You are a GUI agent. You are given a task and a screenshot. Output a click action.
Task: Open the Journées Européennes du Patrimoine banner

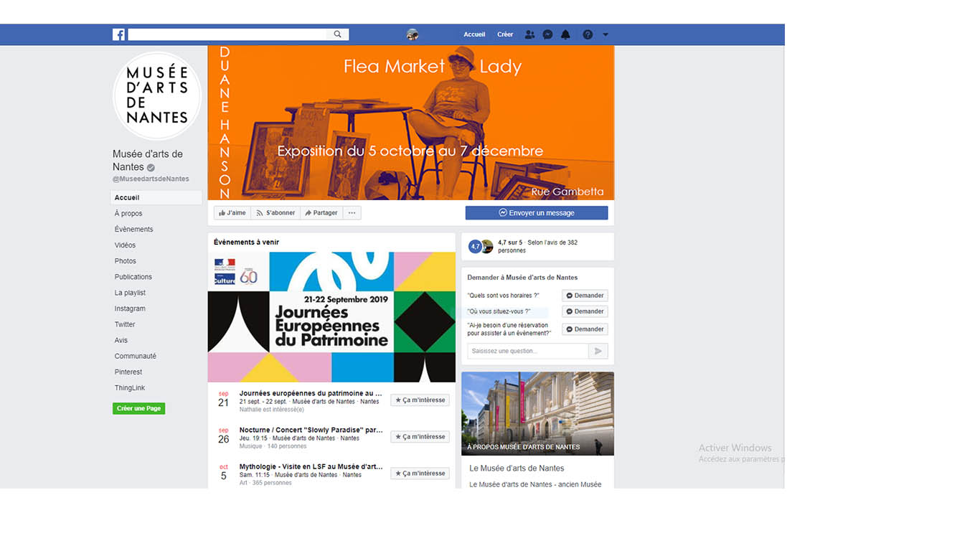tap(331, 317)
